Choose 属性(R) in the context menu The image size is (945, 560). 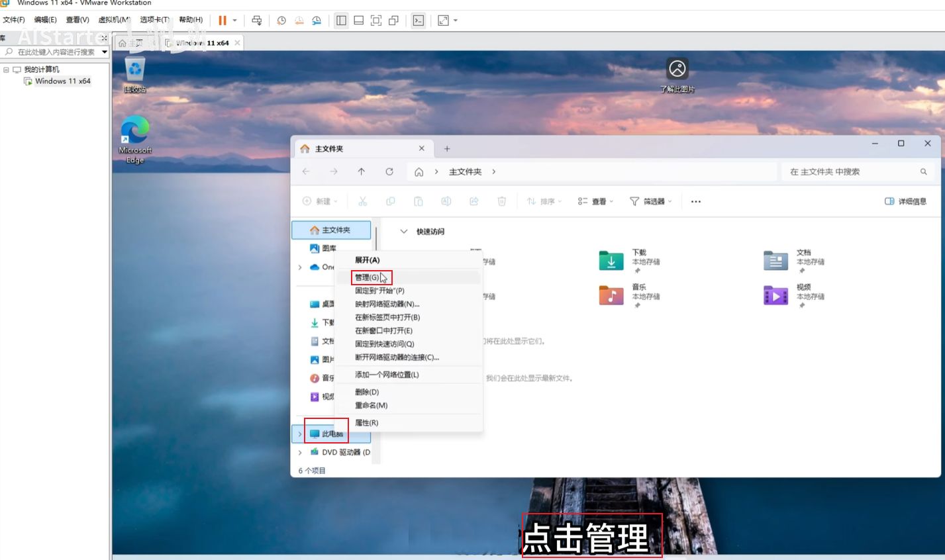coord(367,423)
